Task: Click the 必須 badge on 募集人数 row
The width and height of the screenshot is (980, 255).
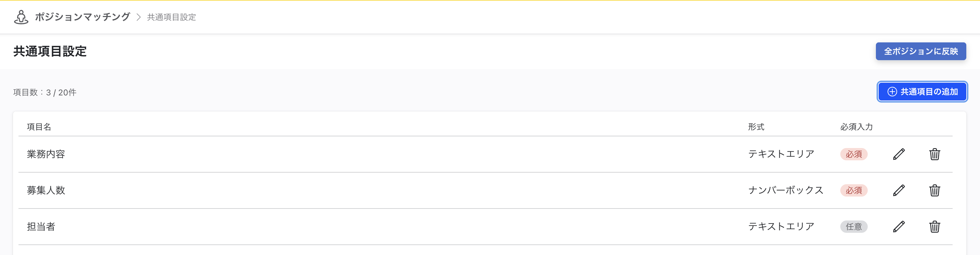Action: click(853, 190)
